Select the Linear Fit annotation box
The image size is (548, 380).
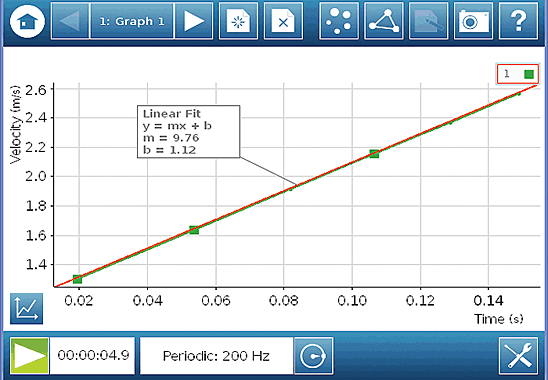pyautogui.click(x=188, y=131)
